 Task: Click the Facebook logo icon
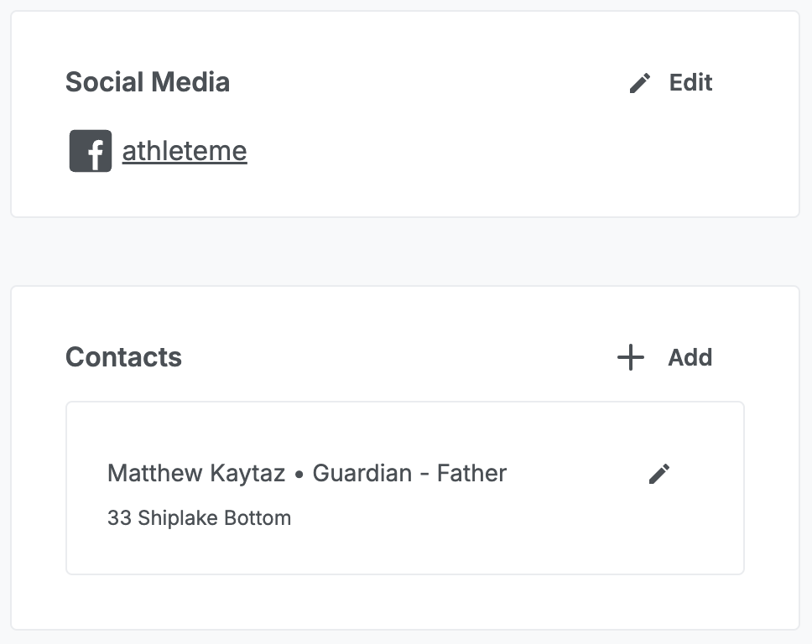(91, 151)
